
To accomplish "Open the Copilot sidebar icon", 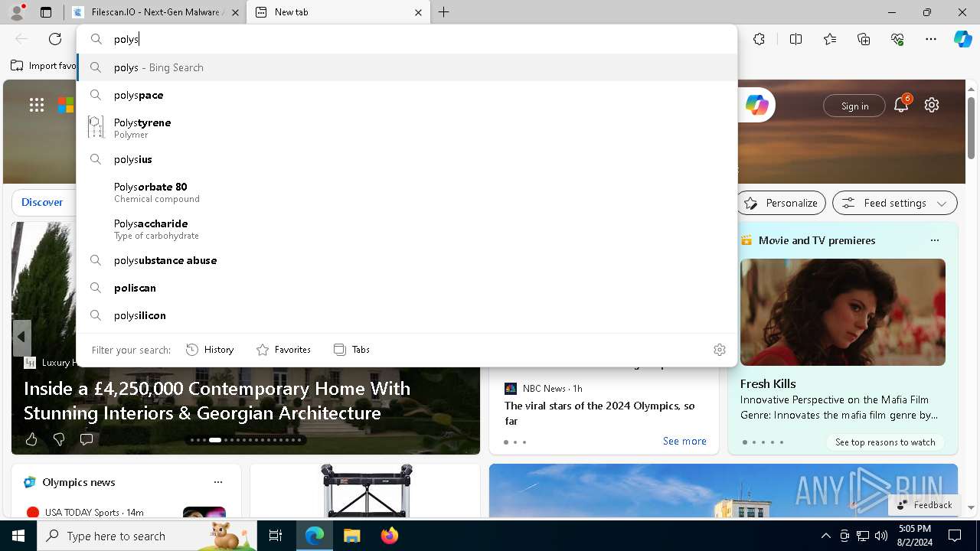I will click(x=962, y=39).
